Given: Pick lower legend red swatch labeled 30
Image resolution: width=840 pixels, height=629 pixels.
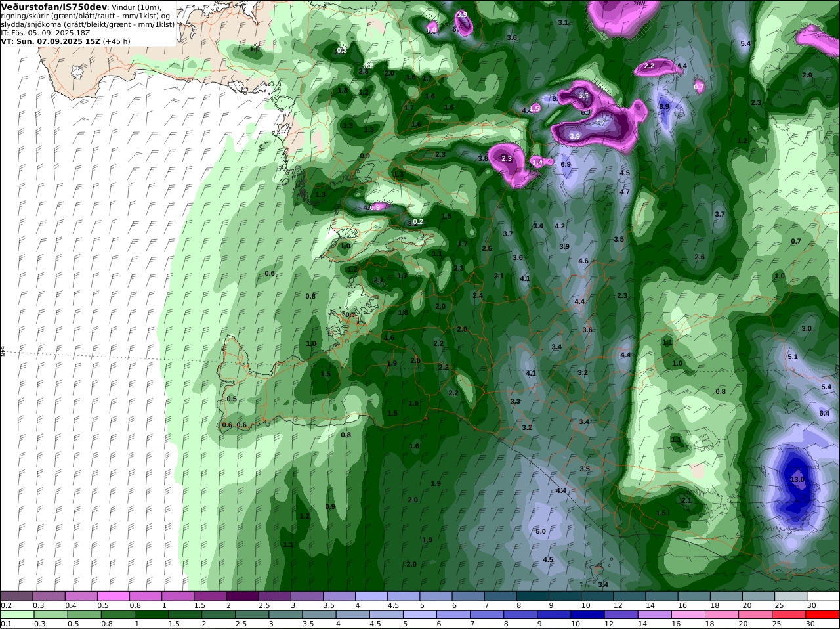Looking at the screenshot, I should pyautogui.click(x=824, y=615).
